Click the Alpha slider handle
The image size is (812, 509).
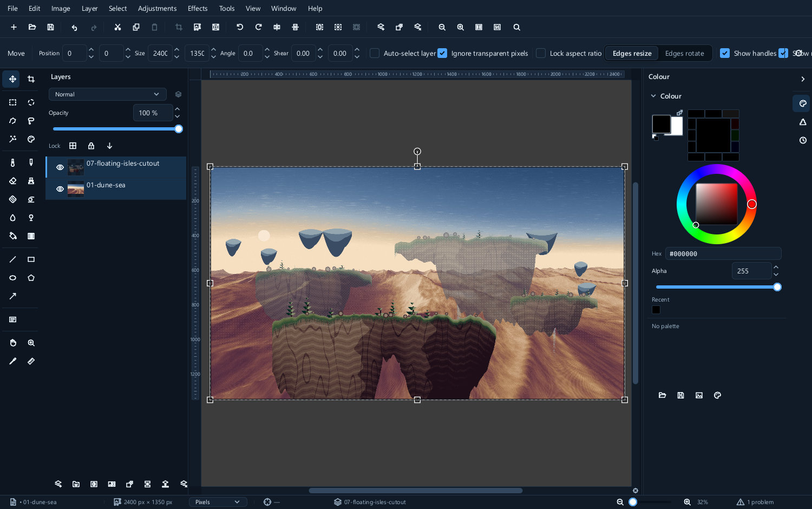[x=777, y=287]
